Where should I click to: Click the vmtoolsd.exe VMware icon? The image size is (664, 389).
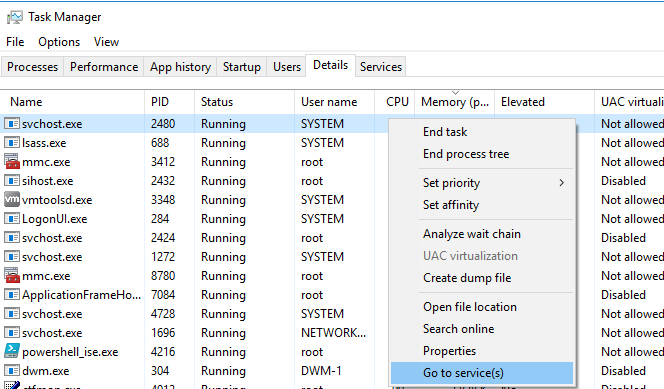(x=12, y=199)
